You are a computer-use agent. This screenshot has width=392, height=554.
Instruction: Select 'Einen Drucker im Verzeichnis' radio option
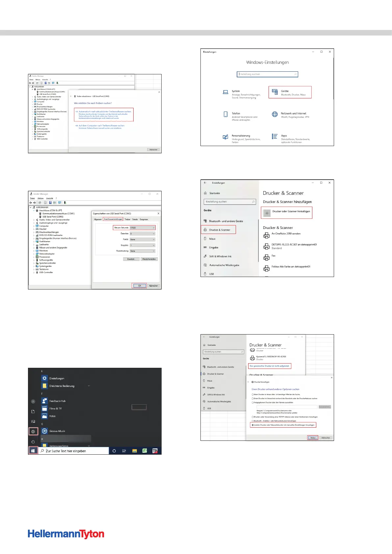click(x=253, y=398)
